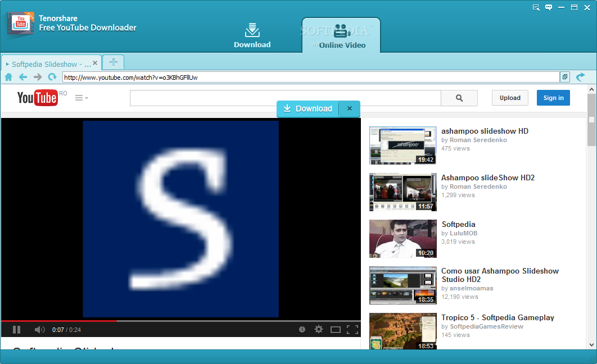Open the ashampoo slideshow HD thumbnail
Viewport: 597px width, 364px height.
[x=403, y=145]
